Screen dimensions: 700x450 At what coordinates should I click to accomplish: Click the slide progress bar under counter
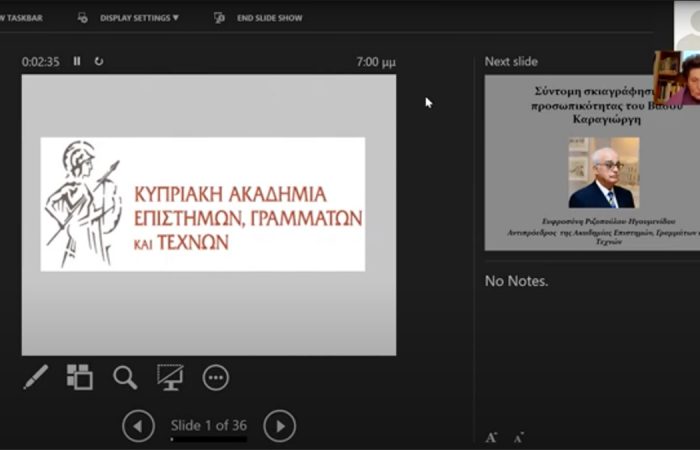(x=209, y=439)
